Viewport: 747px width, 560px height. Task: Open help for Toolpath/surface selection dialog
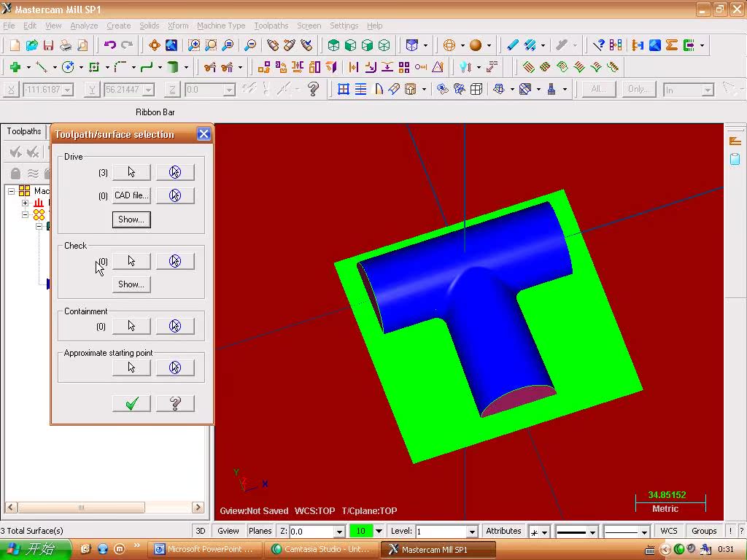175,404
